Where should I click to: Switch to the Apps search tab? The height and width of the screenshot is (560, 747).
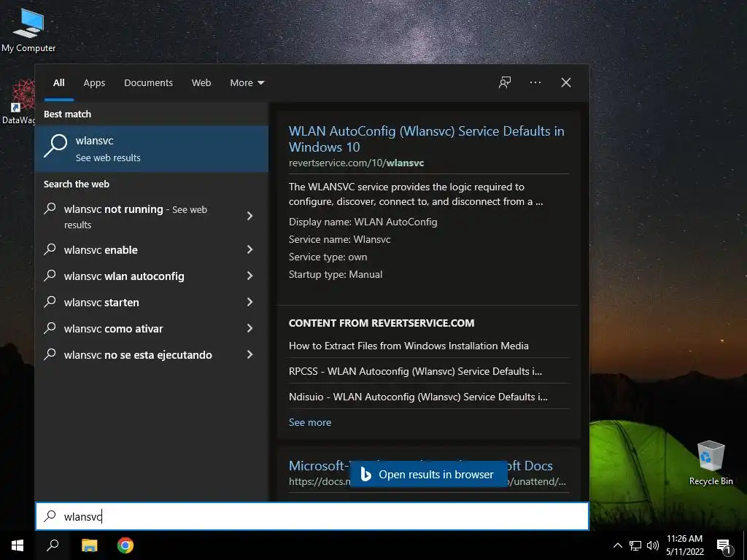point(94,83)
